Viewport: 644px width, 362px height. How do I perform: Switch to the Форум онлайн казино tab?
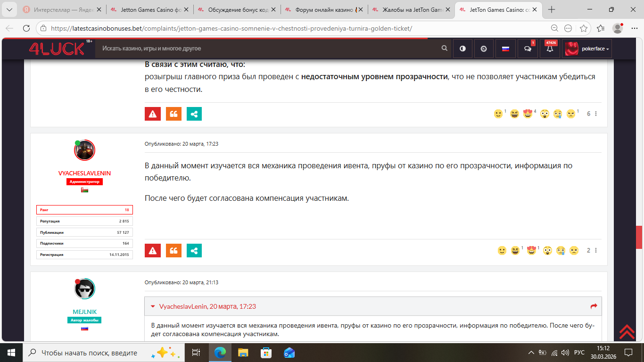(321, 9)
